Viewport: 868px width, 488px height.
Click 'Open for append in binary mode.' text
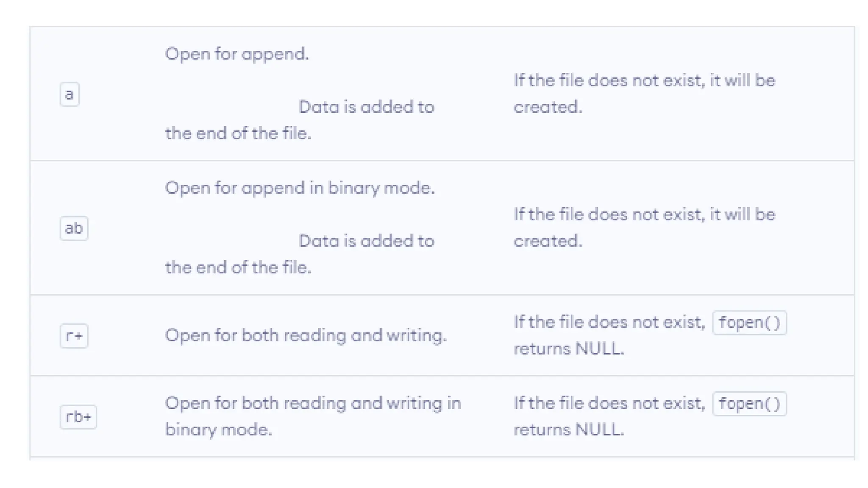coord(300,188)
